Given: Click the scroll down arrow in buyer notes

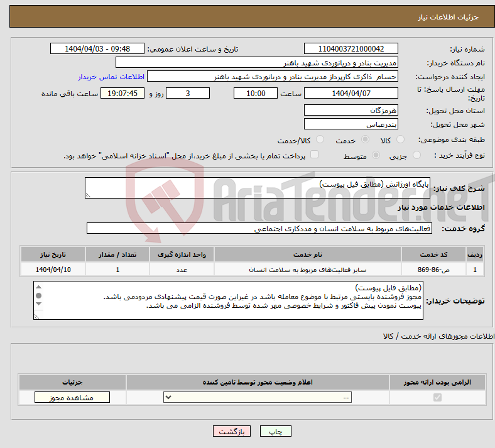Looking at the screenshot, I should point(38,303).
